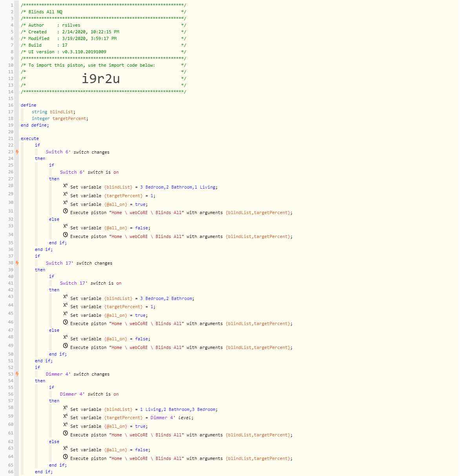This screenshot has width=462, height=476.
Task: Click the 'else' keyword on line 62
Action: pyautogui.click(x=54, y=441)
